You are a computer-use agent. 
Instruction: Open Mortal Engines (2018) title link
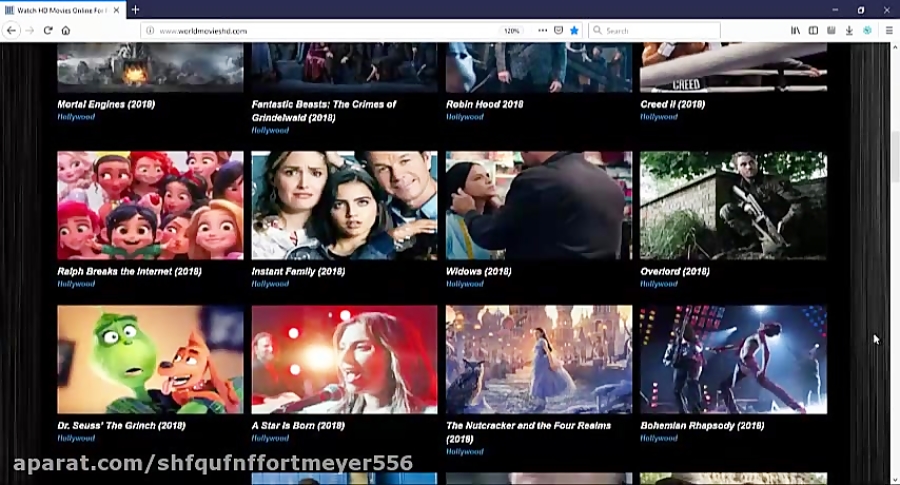click(106, 104)
